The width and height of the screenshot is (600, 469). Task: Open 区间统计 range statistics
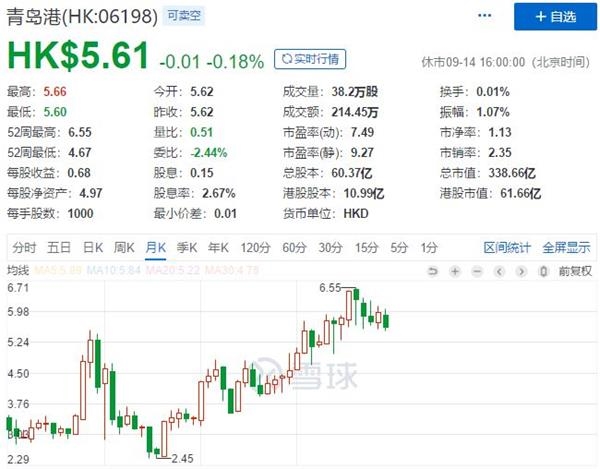click(508, 247)
